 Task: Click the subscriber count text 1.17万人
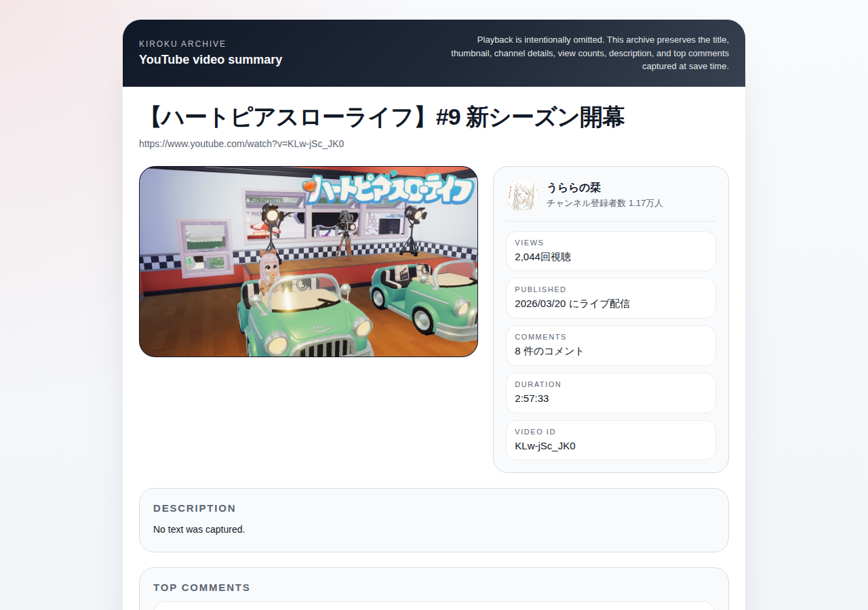(646, 203)
